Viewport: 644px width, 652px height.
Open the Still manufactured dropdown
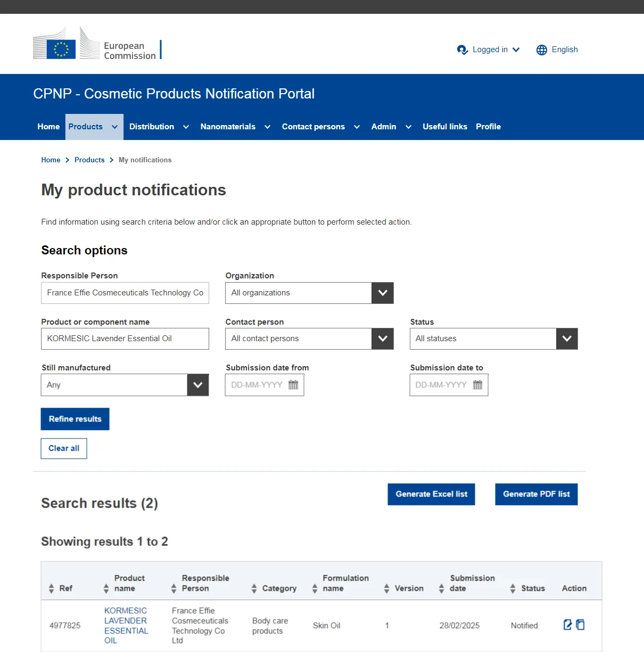pos(197,385)
